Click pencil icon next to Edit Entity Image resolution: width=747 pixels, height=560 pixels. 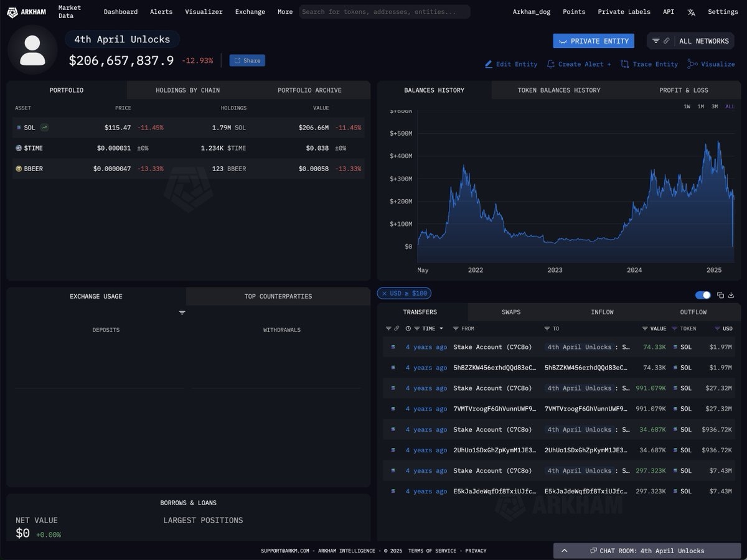489,64
